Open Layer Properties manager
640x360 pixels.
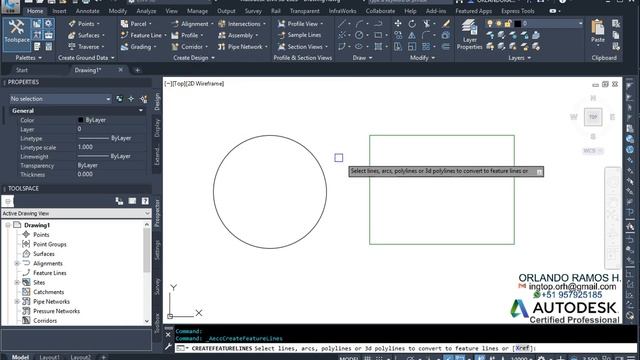(469, 35)
